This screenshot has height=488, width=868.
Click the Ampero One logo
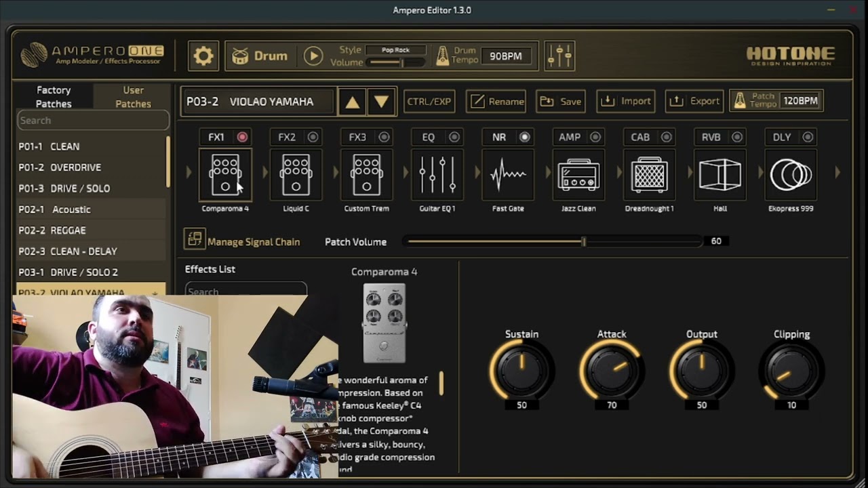point(92,55)
